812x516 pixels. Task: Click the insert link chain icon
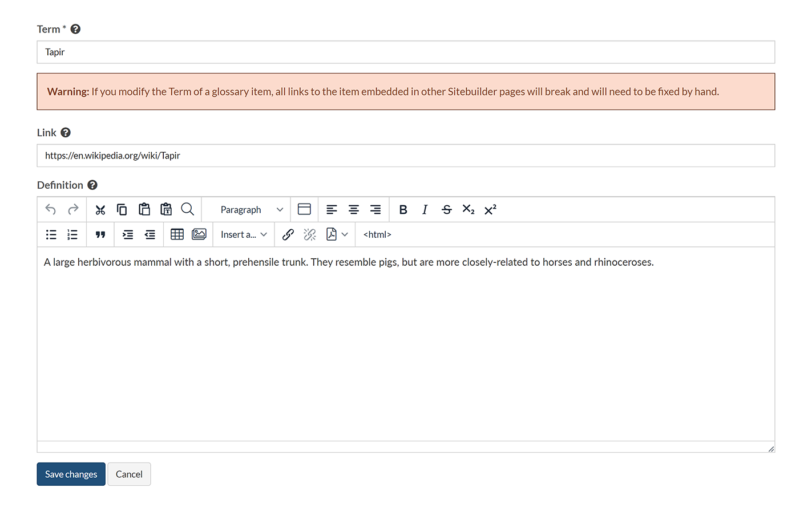tap(288, 235)
